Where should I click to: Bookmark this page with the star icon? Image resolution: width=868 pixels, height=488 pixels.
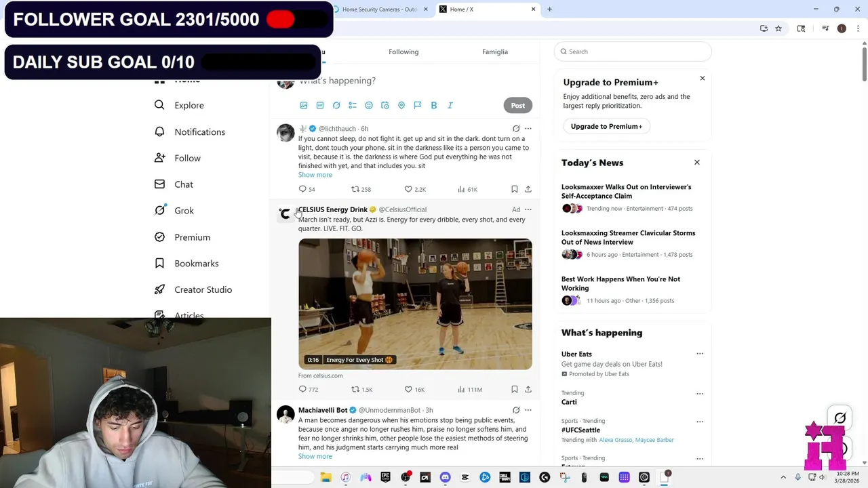(778, 28)
